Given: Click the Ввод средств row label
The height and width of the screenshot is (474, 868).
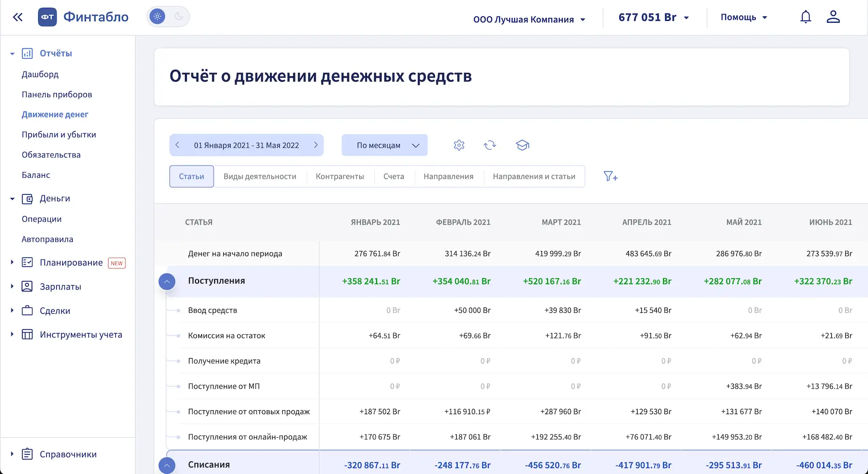Looking at the screenshot, I should click(x=213, y=310).
